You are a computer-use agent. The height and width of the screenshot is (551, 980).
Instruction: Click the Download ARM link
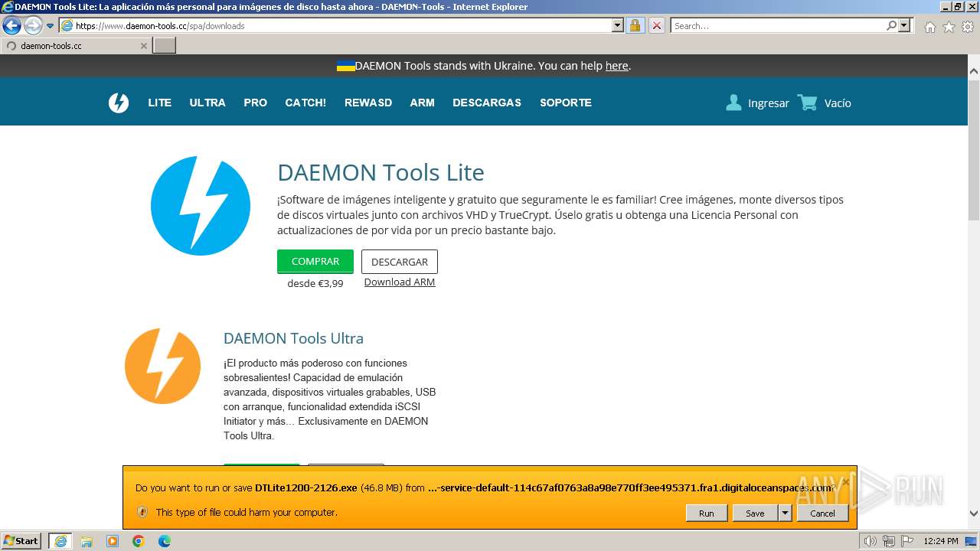(400, 282)
